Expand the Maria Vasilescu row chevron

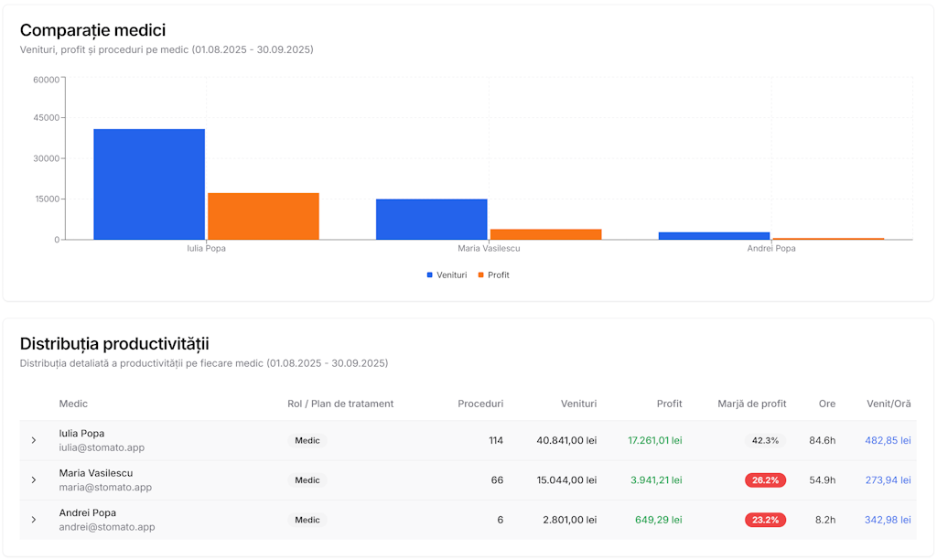(34, 480)
